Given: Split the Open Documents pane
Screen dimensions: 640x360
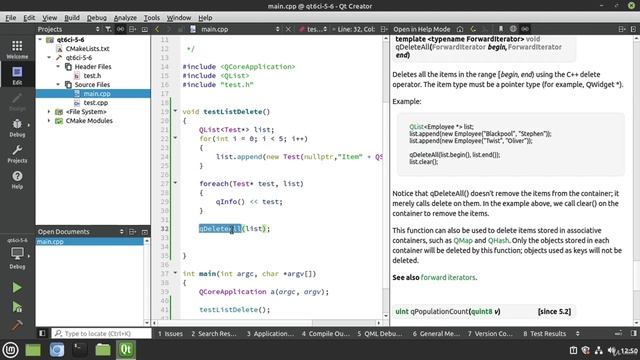Looking at the screenshot, I should pyautogui.click(x=132, y=231).
